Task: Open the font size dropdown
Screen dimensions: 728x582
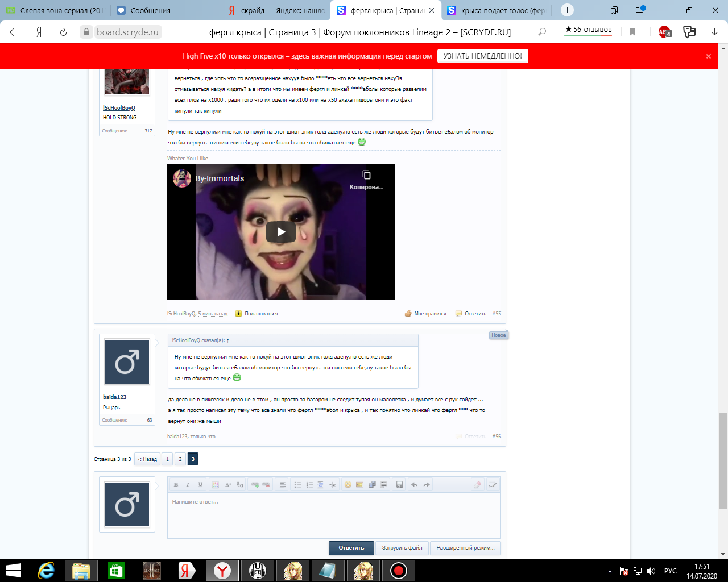Action: pos(227,485)
